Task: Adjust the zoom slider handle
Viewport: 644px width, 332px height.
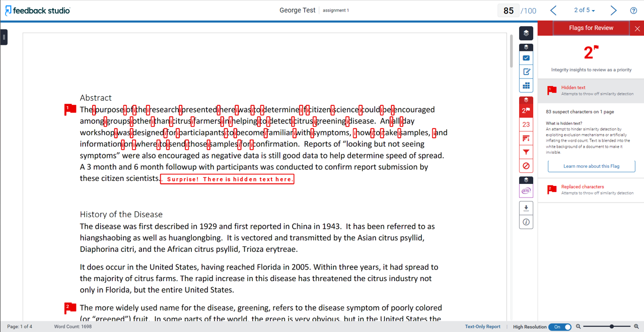Action: pos(612,327)
